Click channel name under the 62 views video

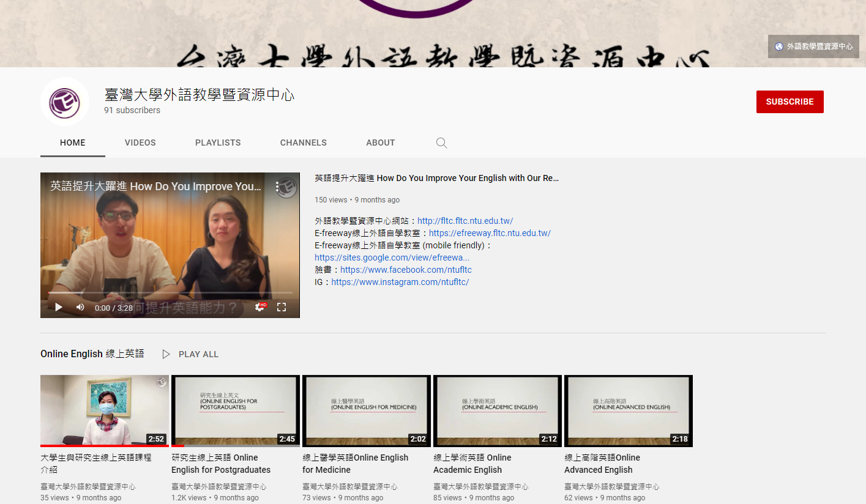click(612, 487)
